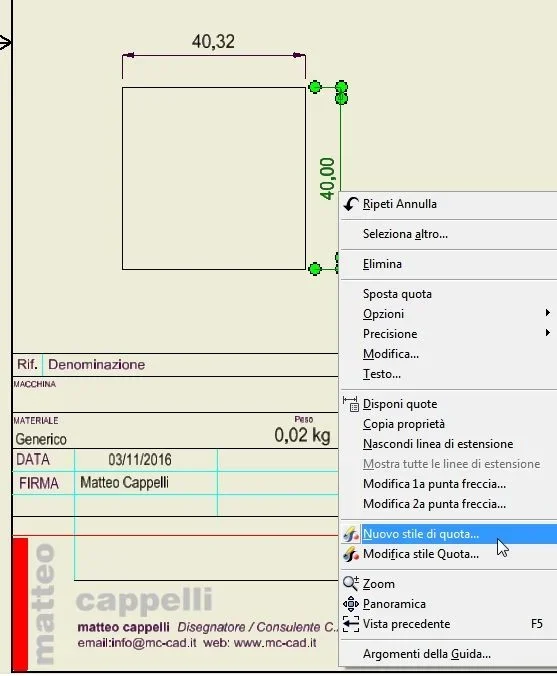The width and height of the screenshot is (557, 676).
Task: Click the Nuovo stile di quota icon
Action: [x=351, y=535]
